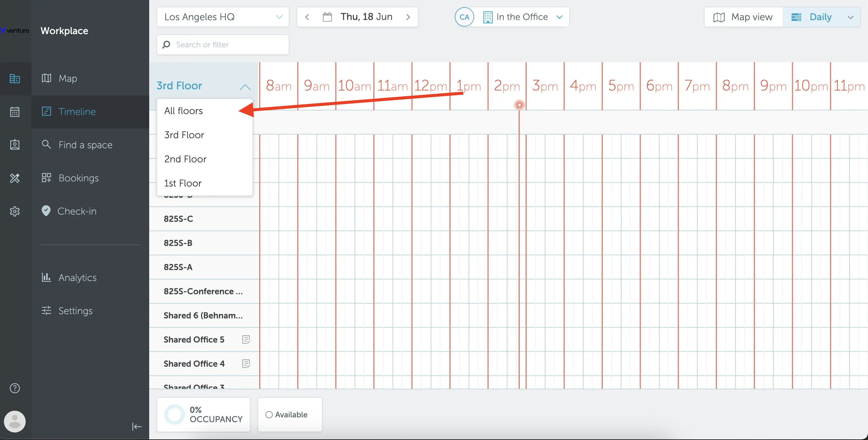Collapse the sidebar with the arrow icon

(137, 427)
